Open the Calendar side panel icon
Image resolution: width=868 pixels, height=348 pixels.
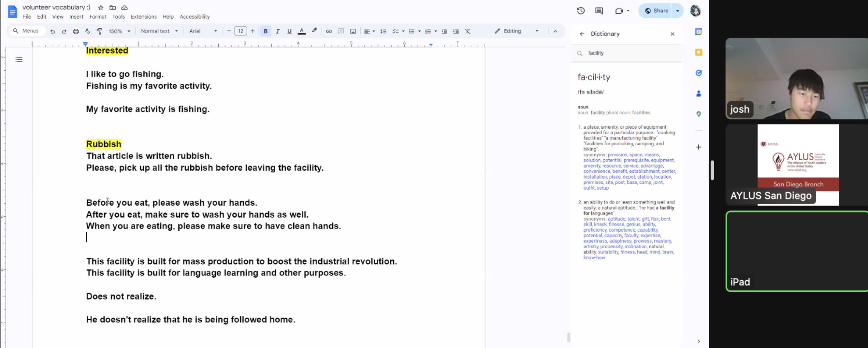click(698, 32)
